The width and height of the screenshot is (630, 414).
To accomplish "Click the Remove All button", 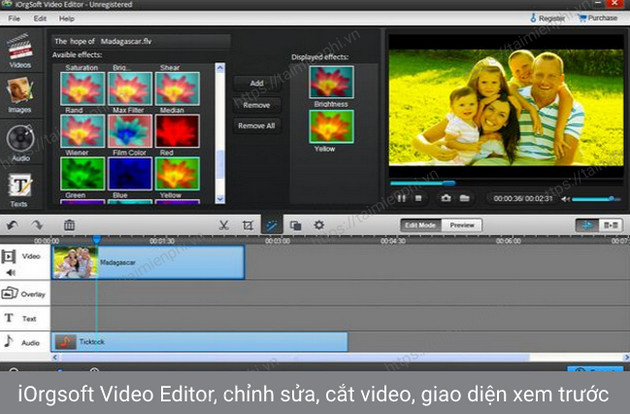I will pos(257,126).
